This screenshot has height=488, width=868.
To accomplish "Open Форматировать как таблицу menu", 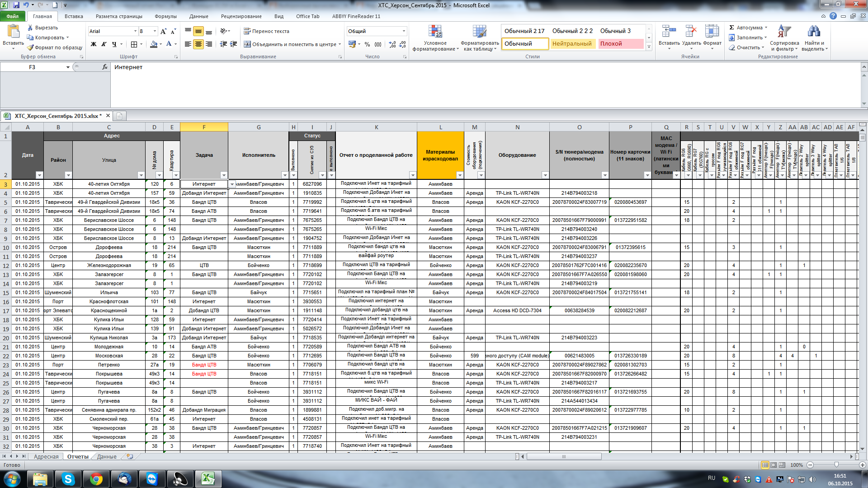I will [480, 38].
